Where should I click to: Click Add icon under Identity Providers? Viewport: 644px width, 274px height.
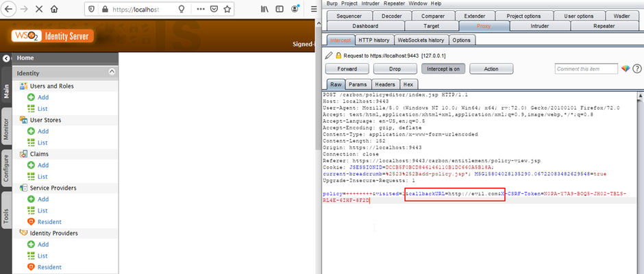(x=30, y=245)
